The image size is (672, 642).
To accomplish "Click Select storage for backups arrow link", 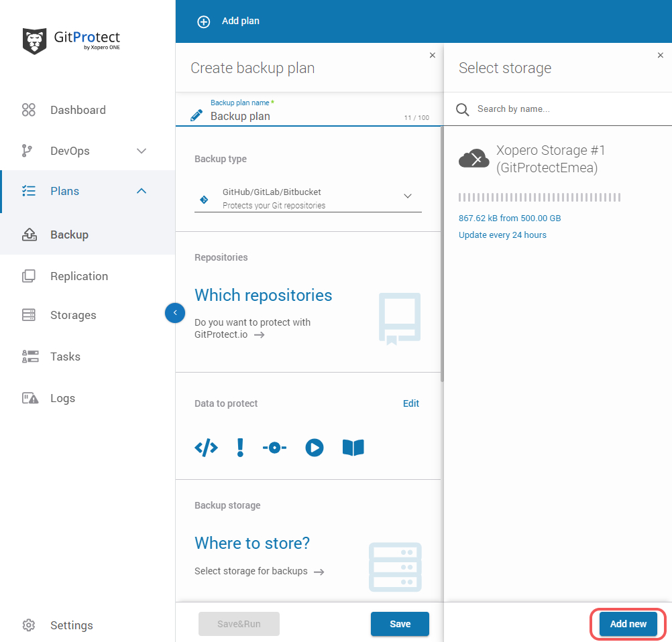I will point(260,572).
